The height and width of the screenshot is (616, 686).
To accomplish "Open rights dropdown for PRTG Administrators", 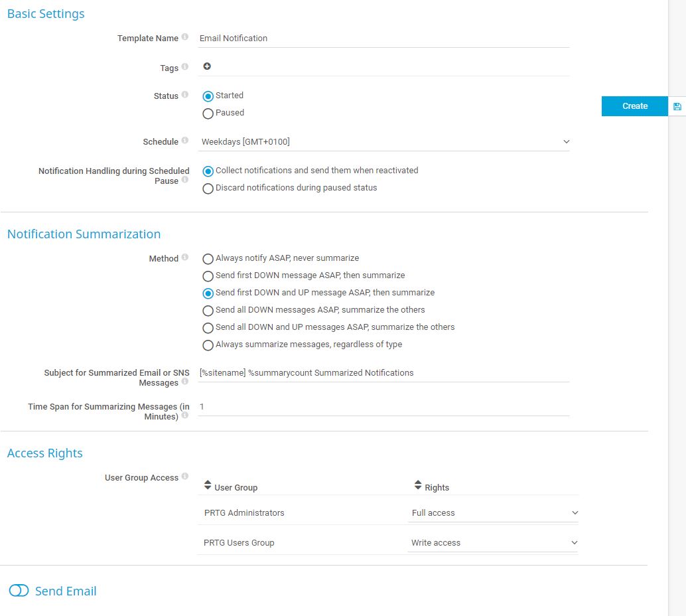I will tap(494, 513).
